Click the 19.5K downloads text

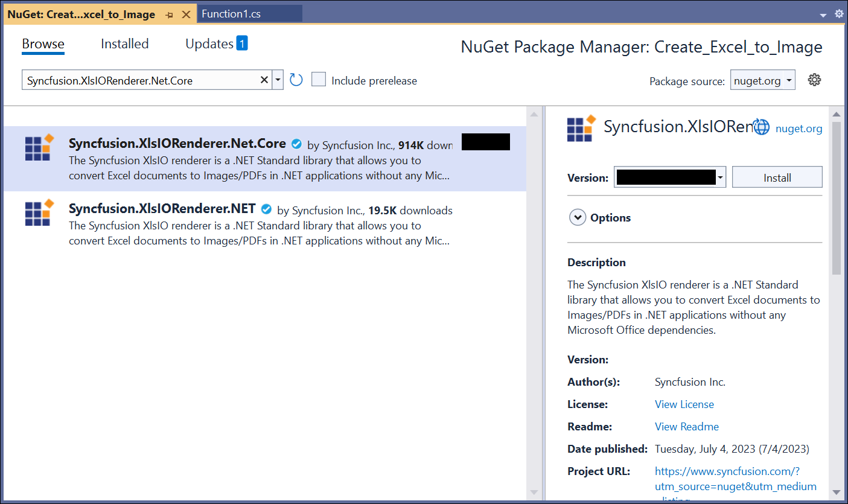[410, 211]
